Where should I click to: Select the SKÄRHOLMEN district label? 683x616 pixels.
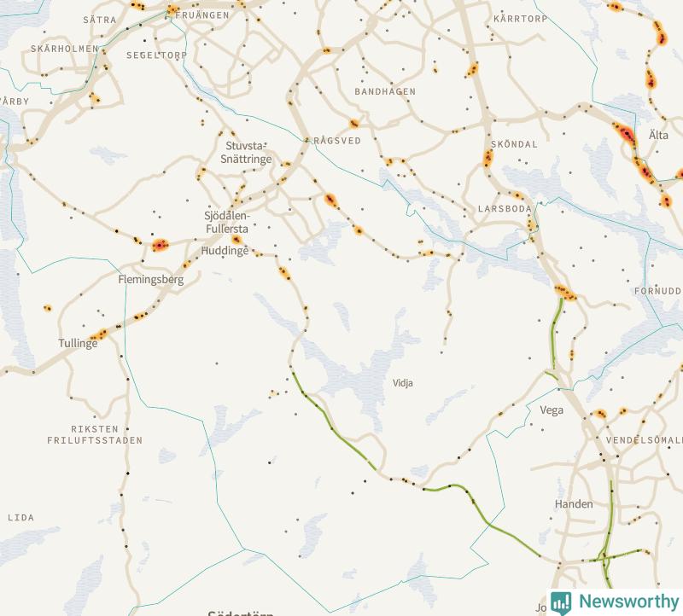point(65,49)
